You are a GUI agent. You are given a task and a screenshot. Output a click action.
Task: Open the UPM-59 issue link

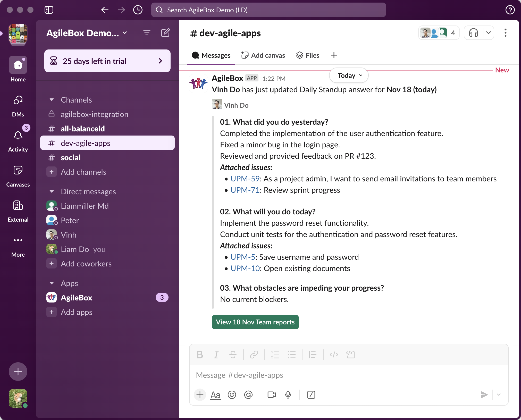pyautogui.click(x=245, y=179)
